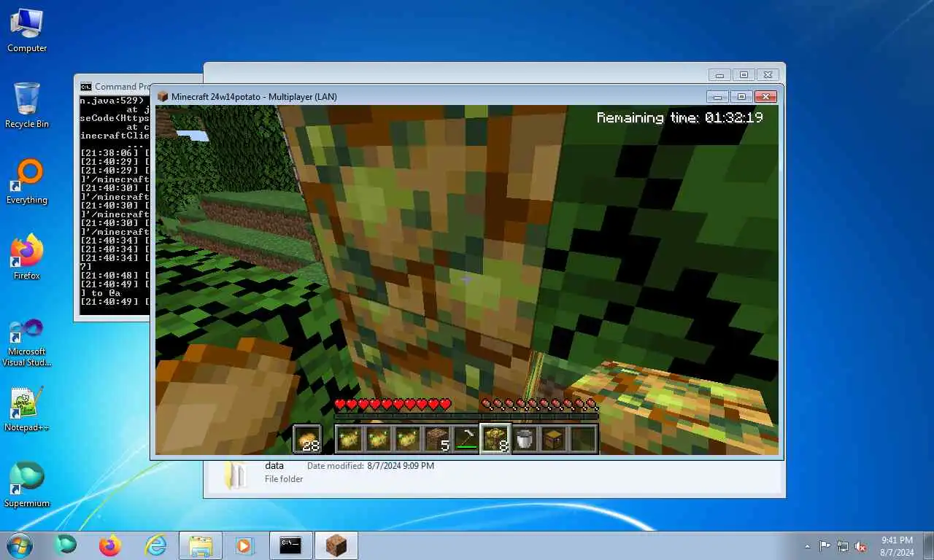Switch to Command Prompt via taskbar
Viewport: 934px width, 560px height.
tap(290, 545)
